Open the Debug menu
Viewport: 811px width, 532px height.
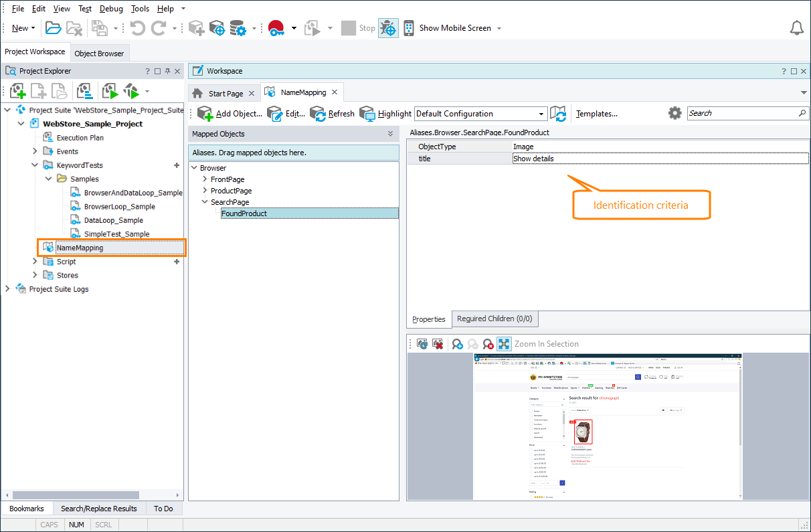(111, 8)
